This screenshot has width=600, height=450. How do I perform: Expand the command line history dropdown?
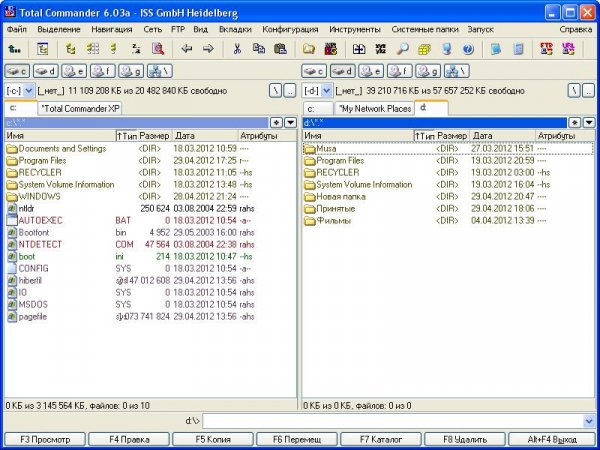pyautogui.click(x=589, y=421)
